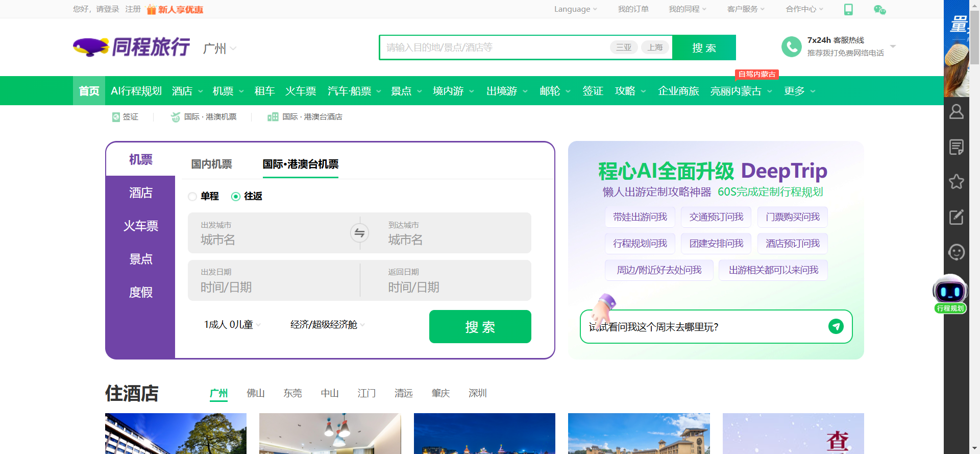Open the user profile icon in right sidebar
This screenshot has height=454, width=980.
point(957,111)
